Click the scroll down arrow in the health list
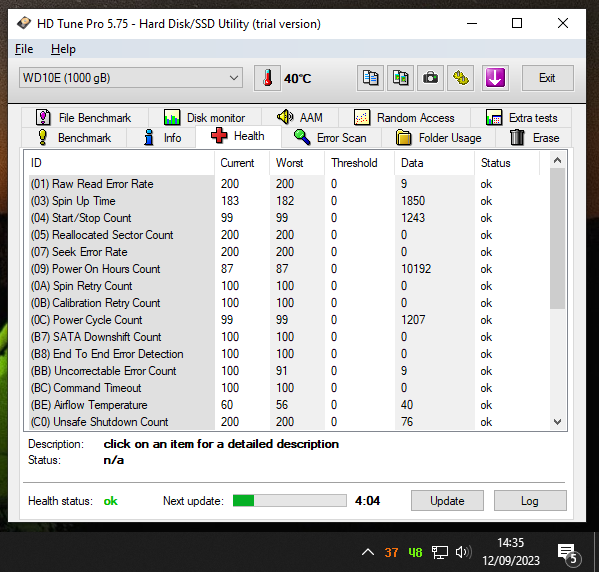The image size is (599, 572). click(x=557, y=422)
